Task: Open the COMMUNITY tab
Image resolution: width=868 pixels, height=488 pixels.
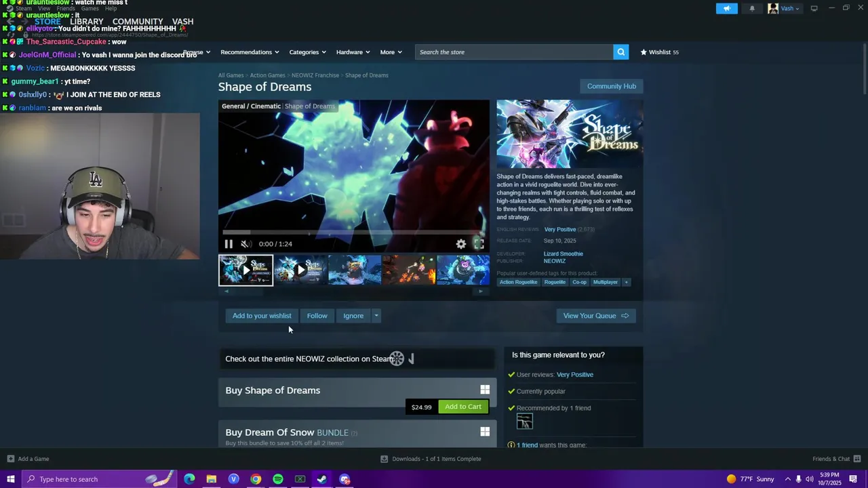Action: click(x=138, y=22)
